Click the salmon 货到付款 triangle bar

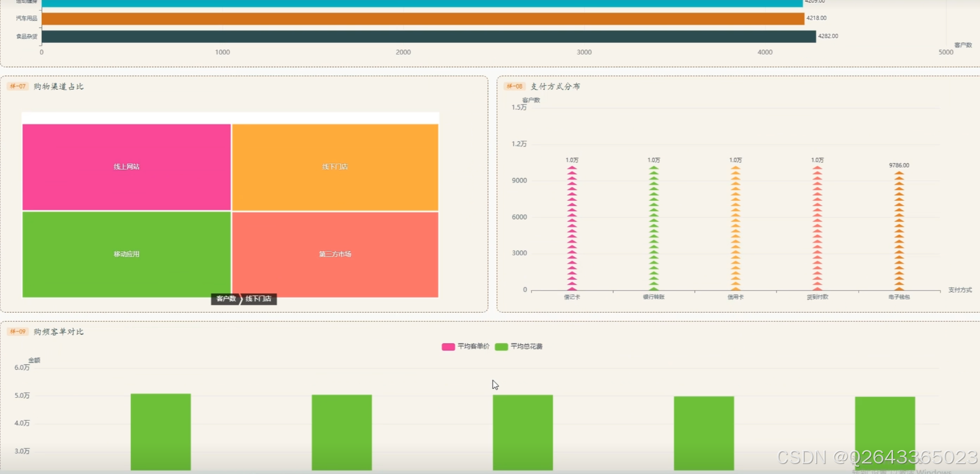[817, 228]
